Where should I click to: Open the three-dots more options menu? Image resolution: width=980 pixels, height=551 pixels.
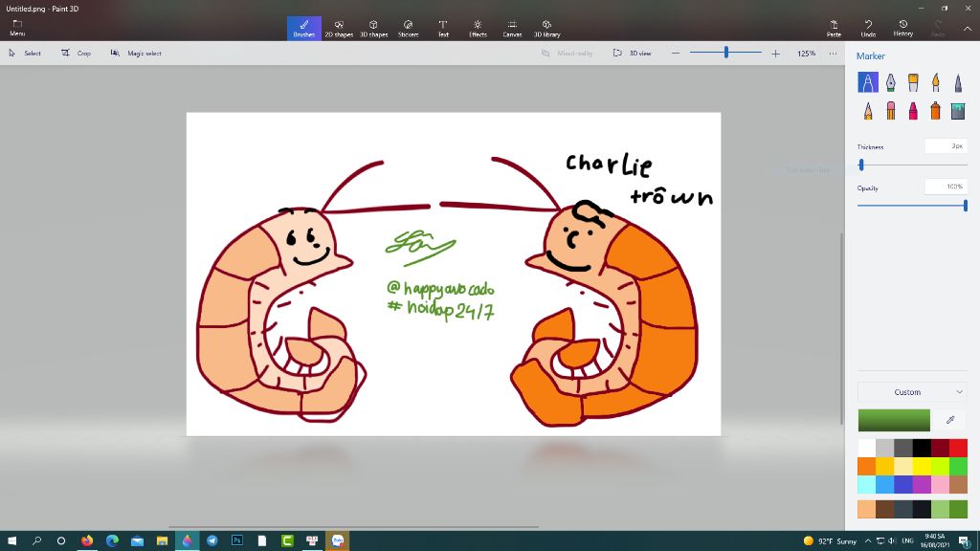833,54
